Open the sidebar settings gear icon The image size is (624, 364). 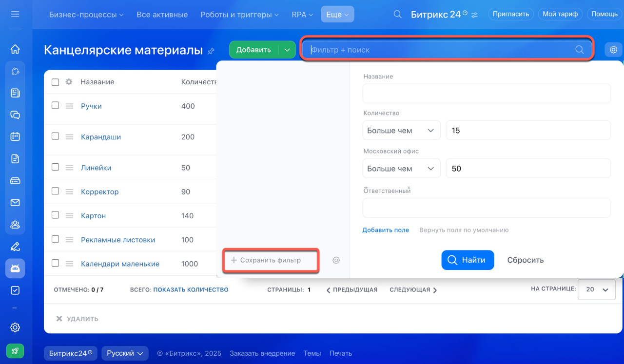15,327
